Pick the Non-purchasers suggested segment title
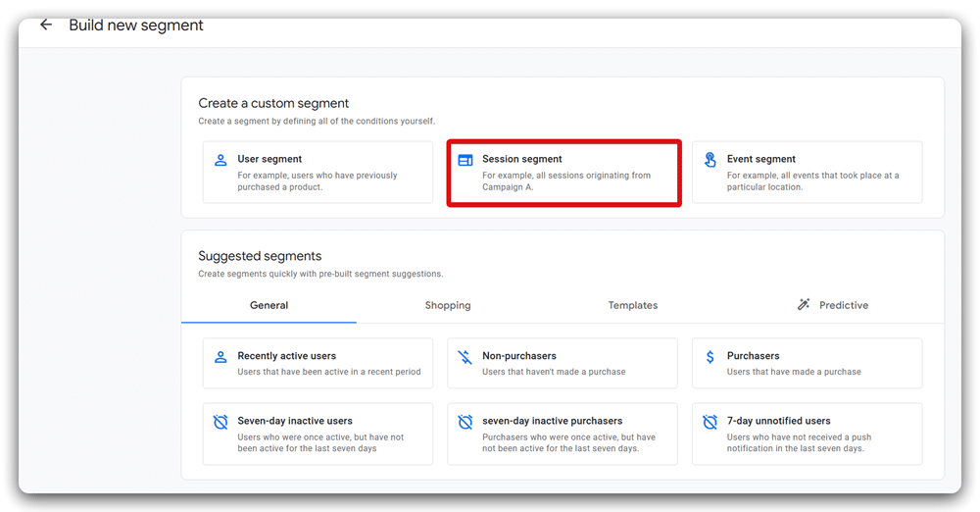Image resolution: width=980 pixels, height=512 pixels. tap(518, 355)
